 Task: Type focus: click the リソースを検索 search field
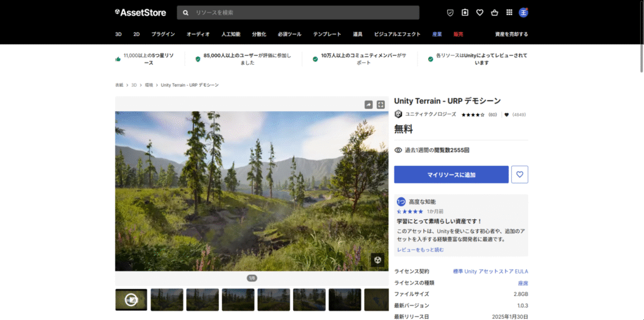tap(298, 13)
